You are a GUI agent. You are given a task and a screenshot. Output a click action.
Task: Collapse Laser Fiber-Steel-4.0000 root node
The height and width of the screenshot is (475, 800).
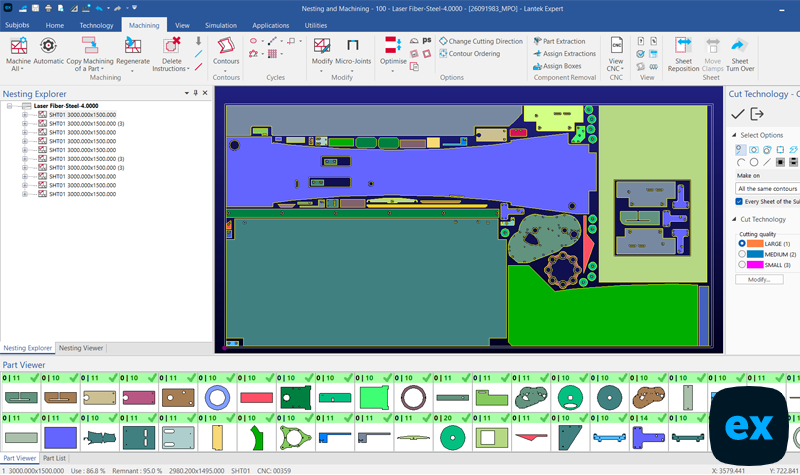(x=9, y=106)
